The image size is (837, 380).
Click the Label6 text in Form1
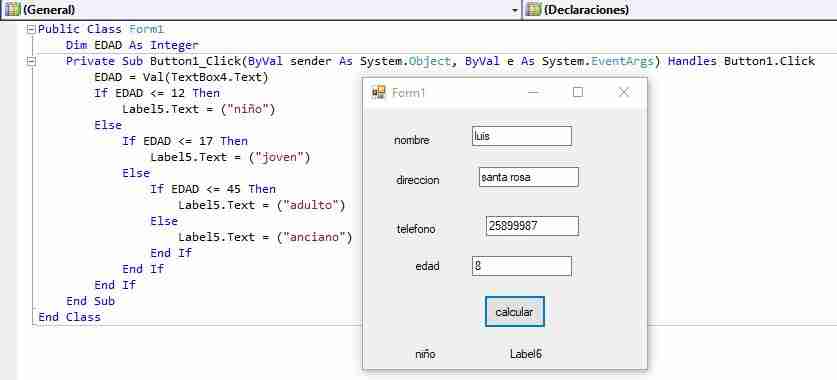(526, 354)
